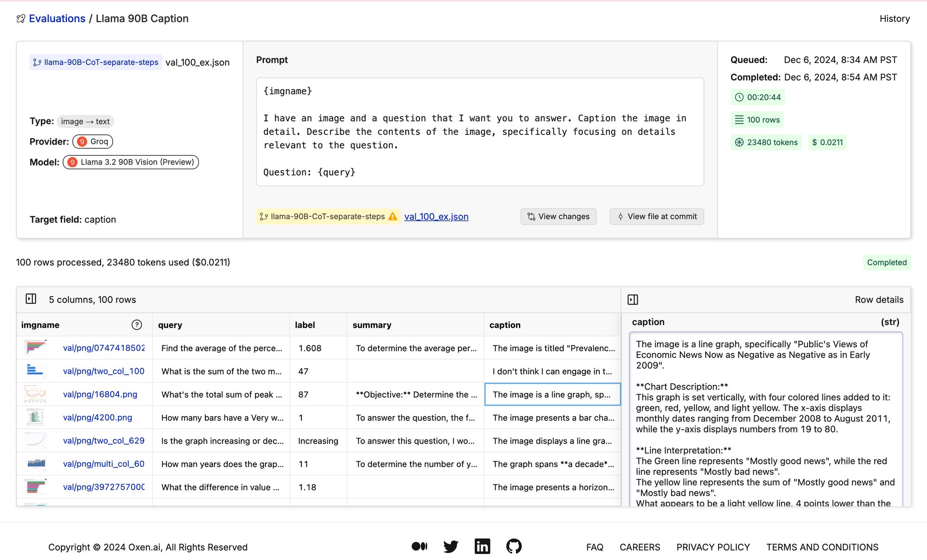Click the rocket icon beside Evaluations
Image resolution: width=927 pixels, height=560 pixels.
point(21,19)
